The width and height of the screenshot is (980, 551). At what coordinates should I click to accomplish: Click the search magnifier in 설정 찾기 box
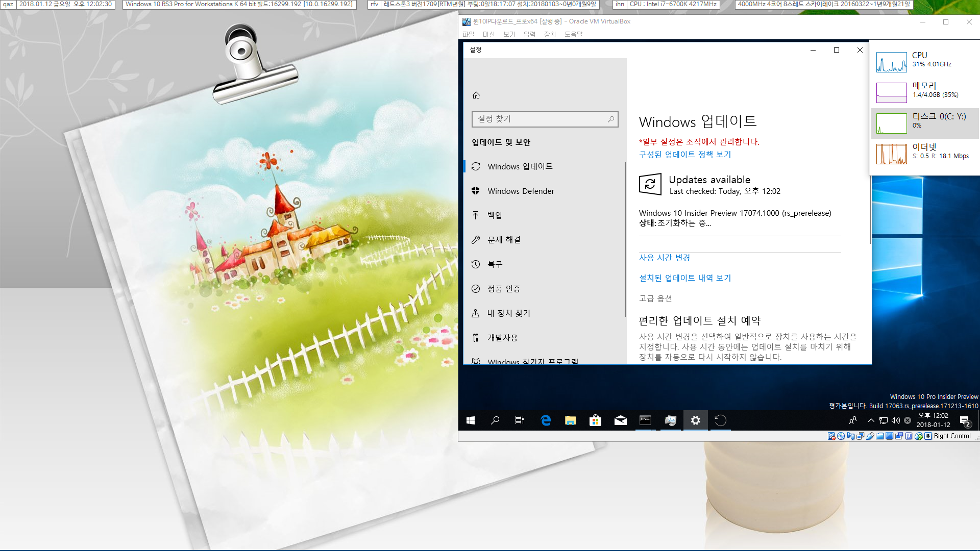click(x=610, y=119)
